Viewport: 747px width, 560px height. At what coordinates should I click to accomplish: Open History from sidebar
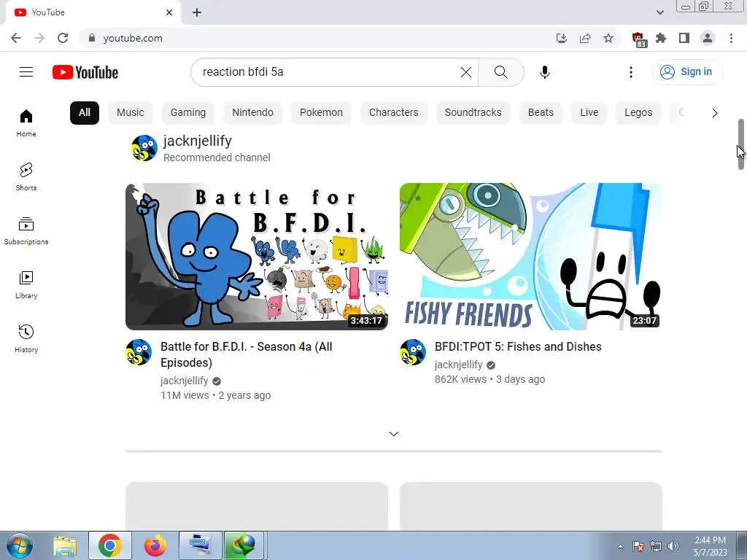[26, 338]
